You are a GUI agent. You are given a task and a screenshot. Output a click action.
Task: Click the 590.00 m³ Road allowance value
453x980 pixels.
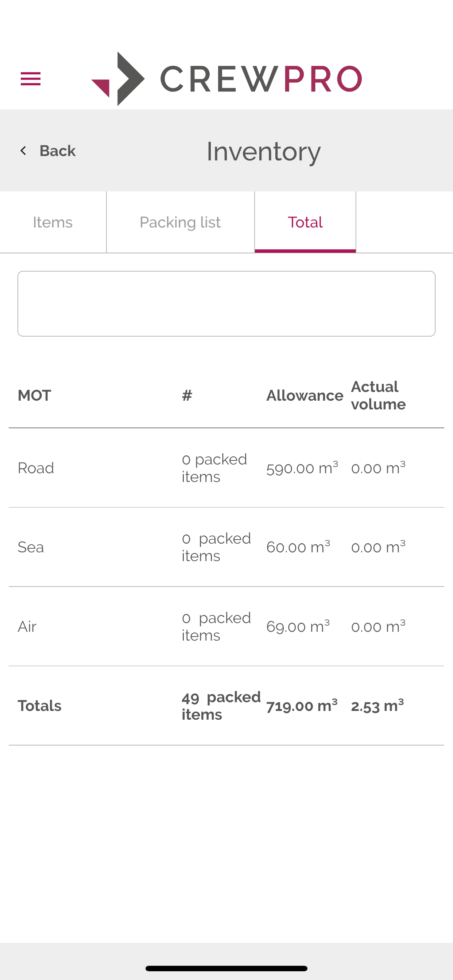[x=302, y=468]
